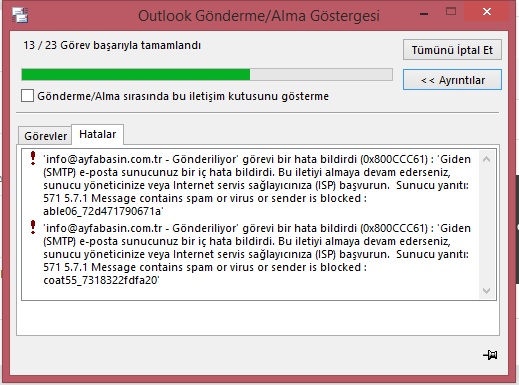Cancel all tasks with 'Tümünü İptal Et'
519x385 pixels.
(452, 50)
